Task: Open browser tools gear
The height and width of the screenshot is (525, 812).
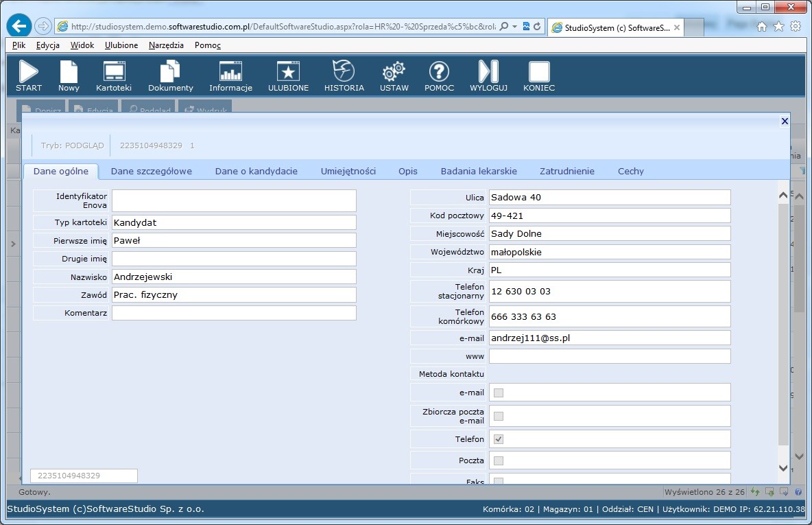Action: click(796, 27)
